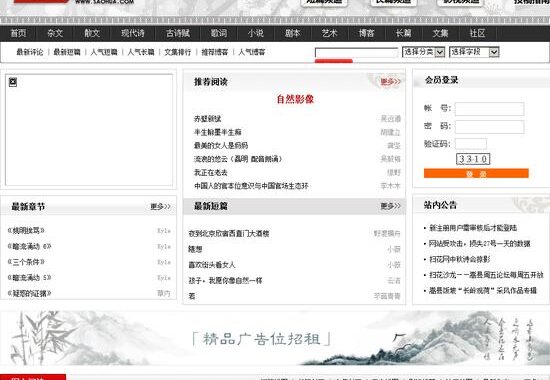Open chapter 《暗流涌动 6》
The width and height of the screenshot is (550, 380).
[x=29, y=246]
